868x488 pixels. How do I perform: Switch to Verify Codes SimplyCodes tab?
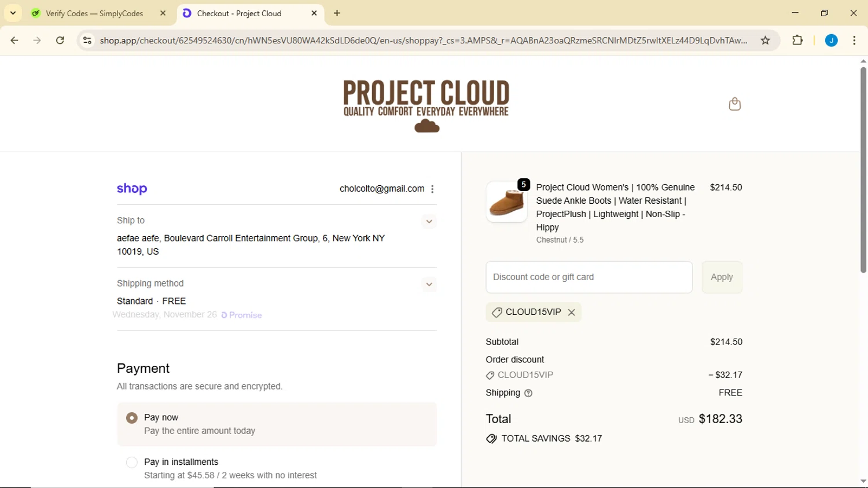tap(94, 13)
